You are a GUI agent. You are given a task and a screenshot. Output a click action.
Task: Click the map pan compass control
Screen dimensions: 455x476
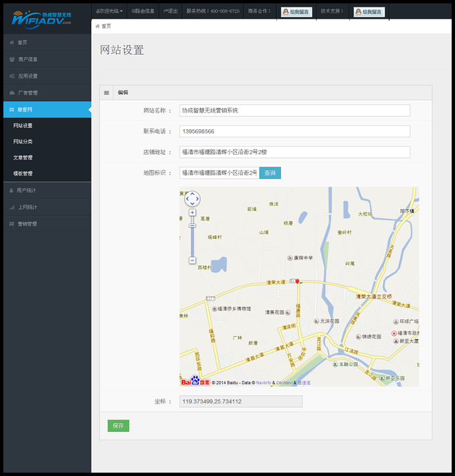pyautogui.click(x=192, y=198)
